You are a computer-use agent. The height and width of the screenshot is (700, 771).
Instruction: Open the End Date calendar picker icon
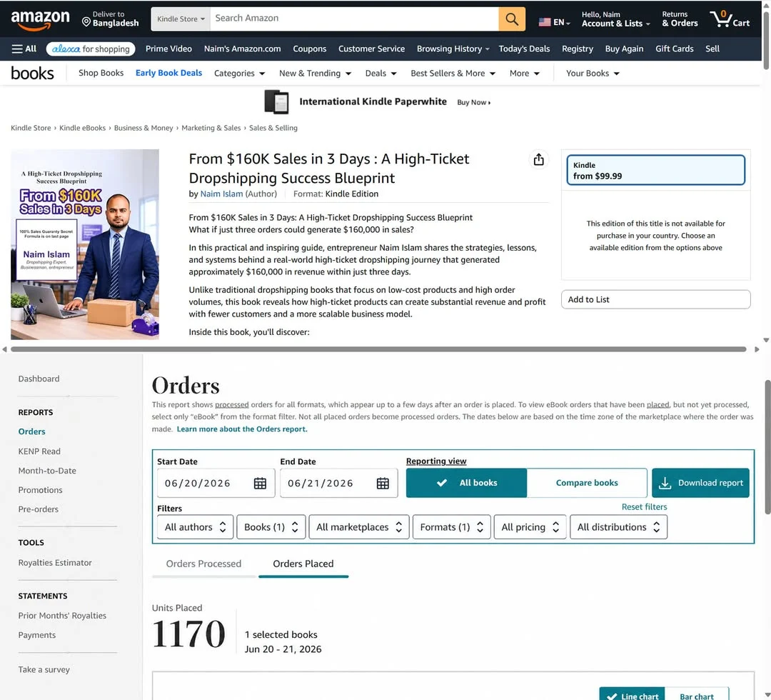point(383,484)
